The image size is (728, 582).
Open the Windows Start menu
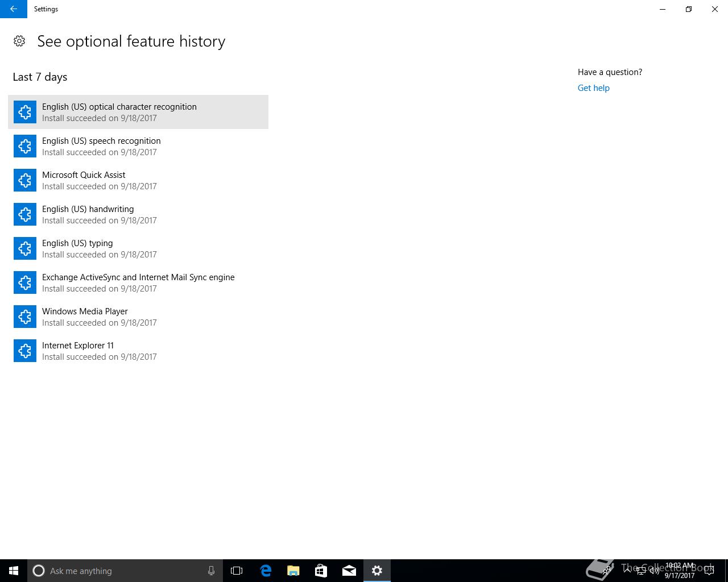(14, 571)
